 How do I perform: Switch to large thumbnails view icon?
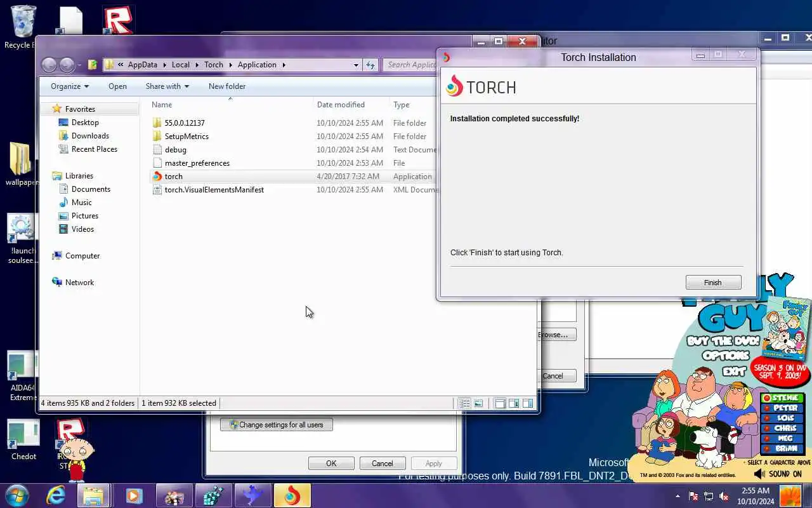478,403
